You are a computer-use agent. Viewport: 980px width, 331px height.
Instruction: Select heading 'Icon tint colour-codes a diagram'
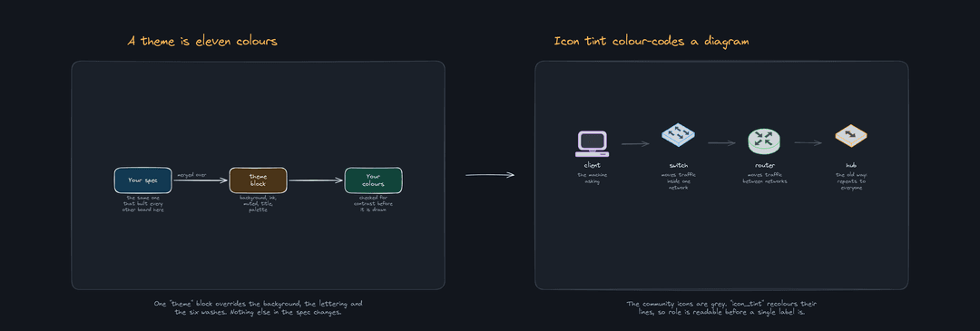652,41
